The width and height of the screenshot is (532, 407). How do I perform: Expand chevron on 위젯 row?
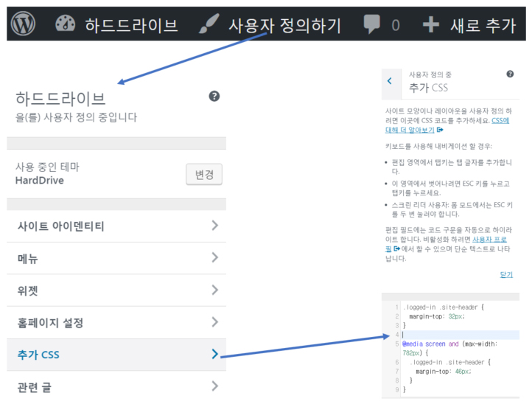pos(214,290)
